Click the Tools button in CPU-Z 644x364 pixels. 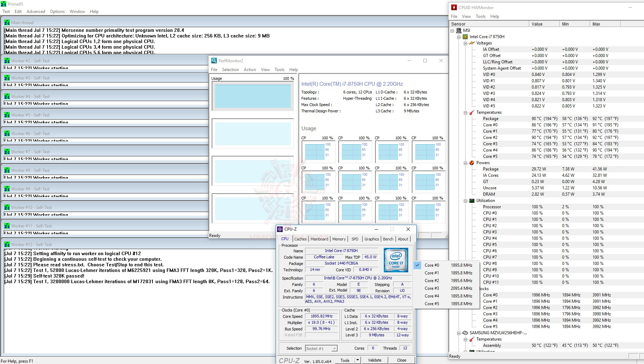tap(345, 360)
